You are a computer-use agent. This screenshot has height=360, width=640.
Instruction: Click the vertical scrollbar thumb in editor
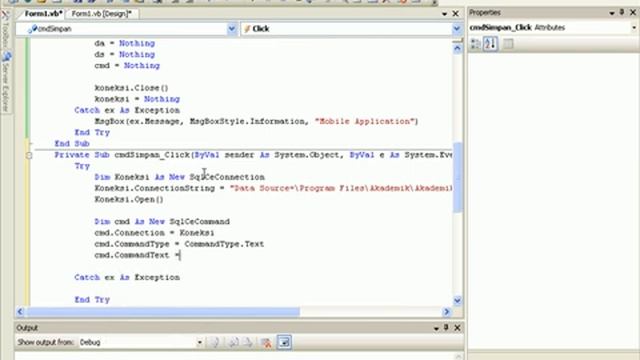click(457, 177)
